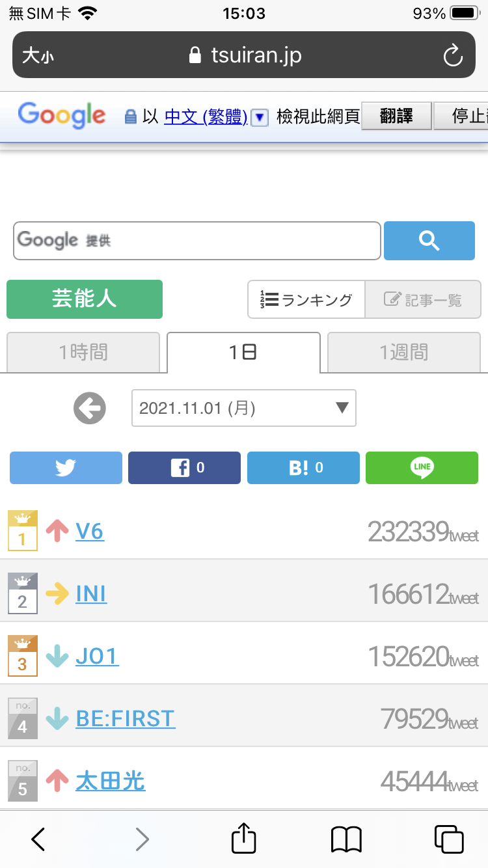Tap the text size 大小 button
The height and width of the screenshot is (868, 488).
coord(38,55)
